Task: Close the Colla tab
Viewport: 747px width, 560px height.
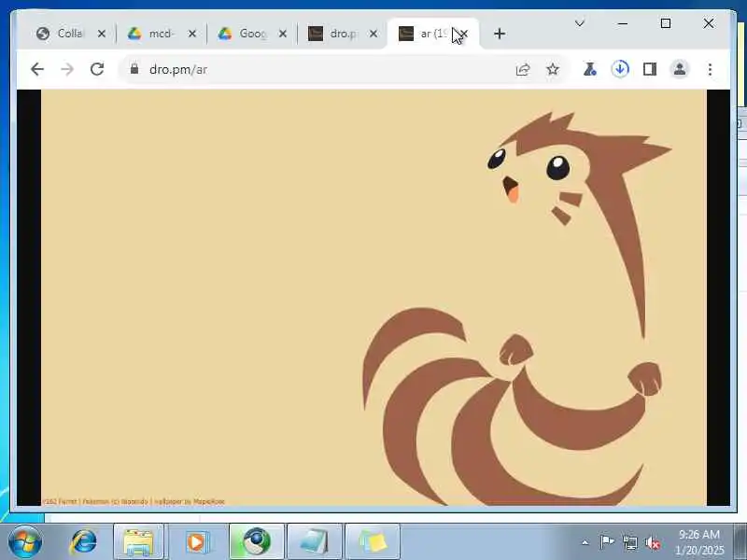Action: 102,34
